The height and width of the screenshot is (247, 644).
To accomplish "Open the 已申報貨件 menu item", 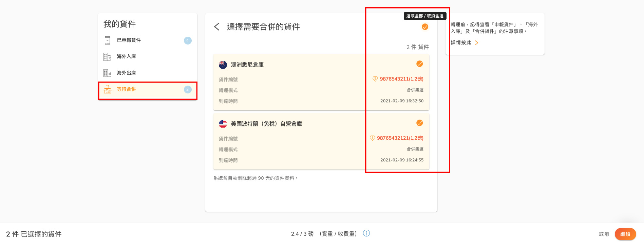I will click(x=129, y=40).
